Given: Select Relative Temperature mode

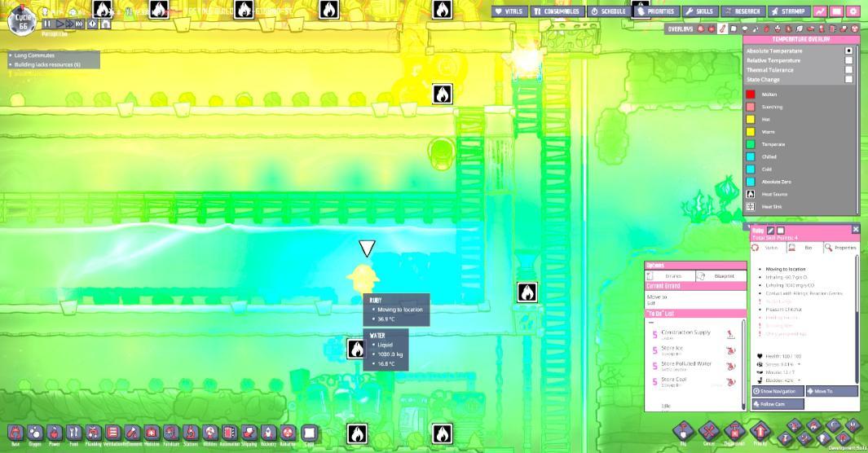Looking at the screenshot, I should click(x=848, y=60).
